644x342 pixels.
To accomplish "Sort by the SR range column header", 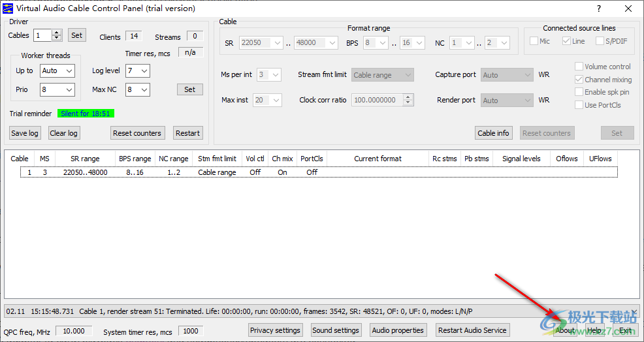I will pyautogui.click(x=85, y=159).
